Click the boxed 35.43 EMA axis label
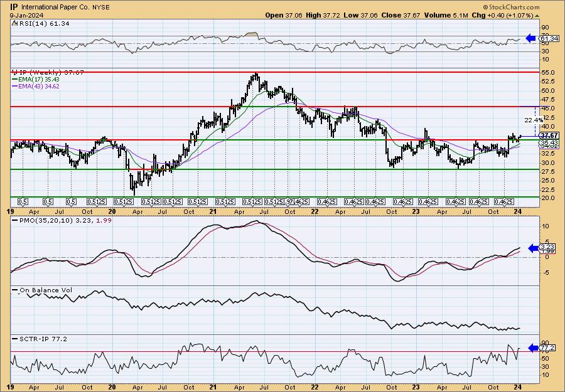Viewport: 565px width, 392px height. 549,143
